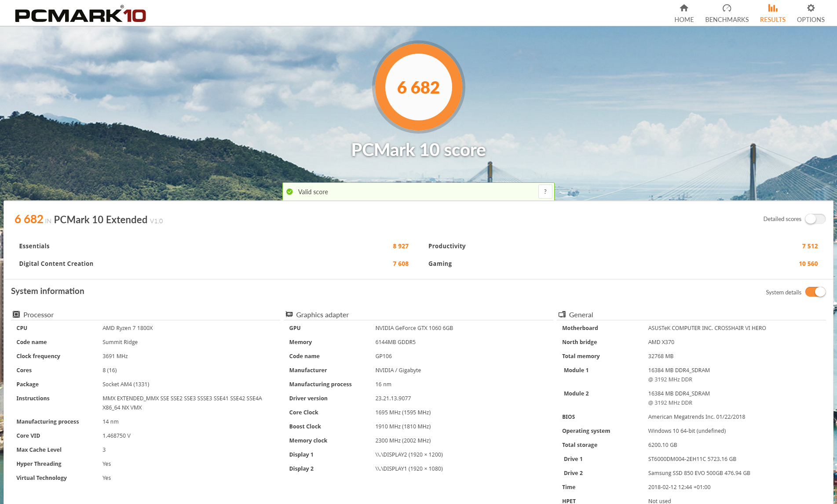
Task: Select Drive 2 Samsung SSD 850 EVO value
Action: click(x=699, y=473)
